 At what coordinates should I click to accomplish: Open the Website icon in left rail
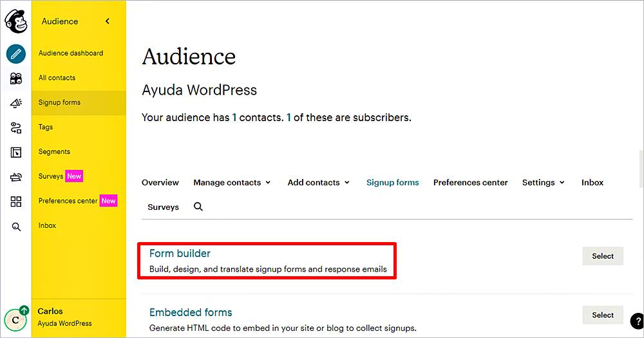pyautogui.click(x=16, y=153)
